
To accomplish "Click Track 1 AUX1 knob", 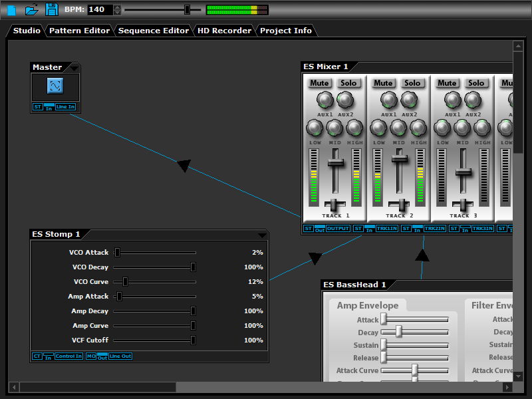I will click(325, 100).
